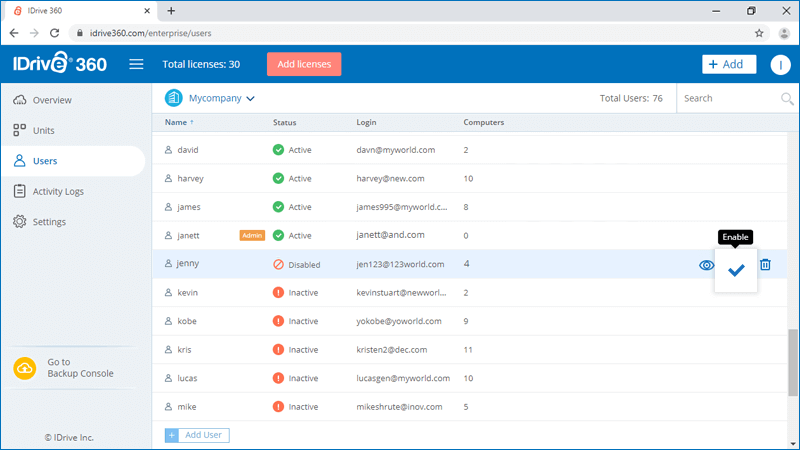
Task: Bookmark this page with the star icon
Action: tap(759, 33)
